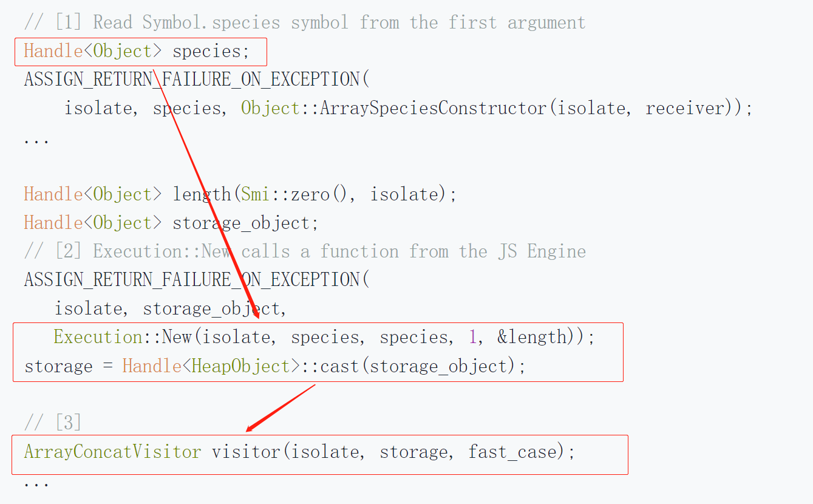Click the "// [3]" comment

(x=53, y=423)
